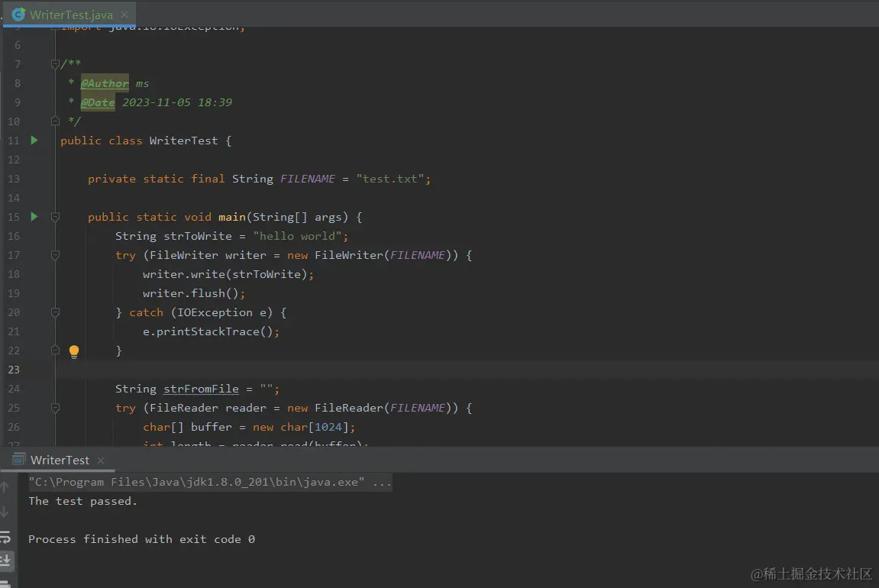The height and width of the screenshot is (588, 879).
Task: Click the strFromFile variable name
Action: 201,389
